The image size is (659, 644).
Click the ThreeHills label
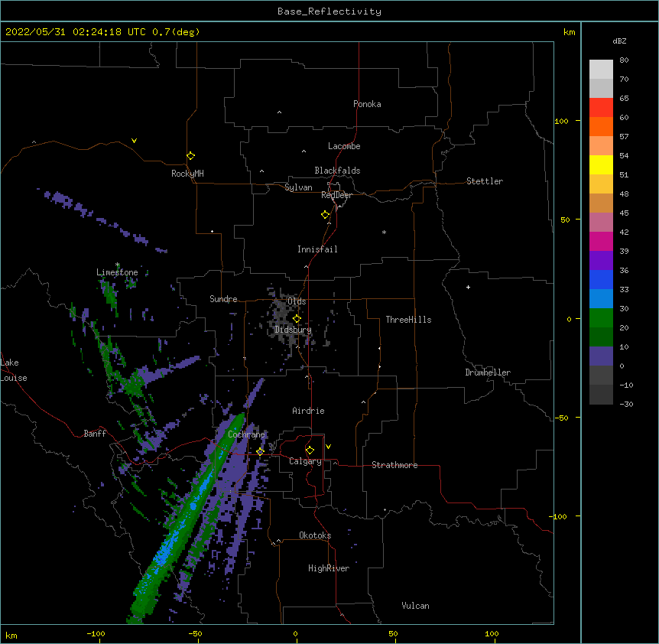tap(408, 320)
